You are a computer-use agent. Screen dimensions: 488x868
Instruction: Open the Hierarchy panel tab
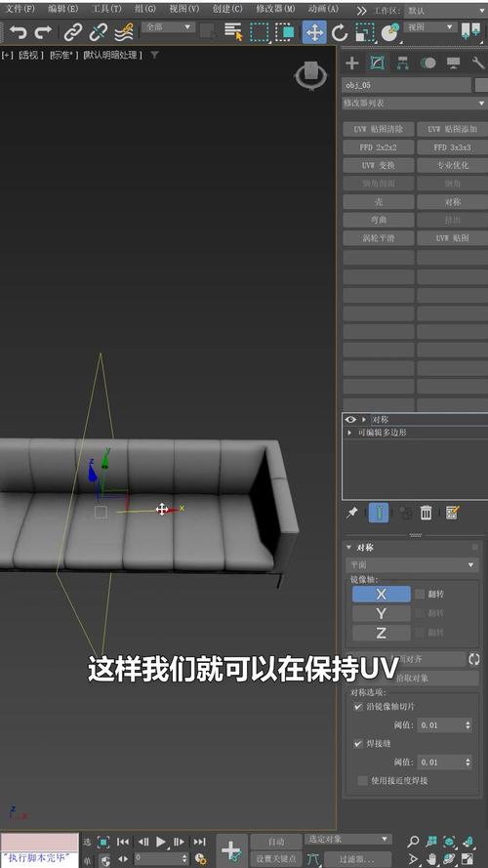point(402,63)
